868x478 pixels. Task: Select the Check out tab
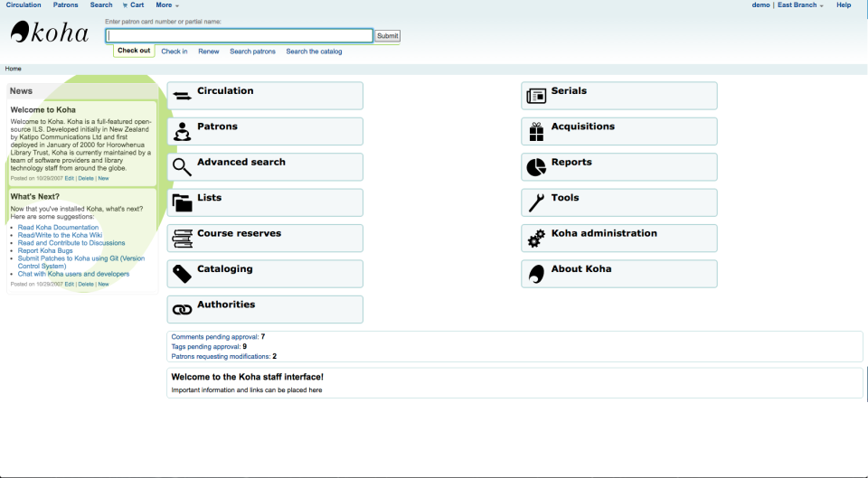coord(134,51)
